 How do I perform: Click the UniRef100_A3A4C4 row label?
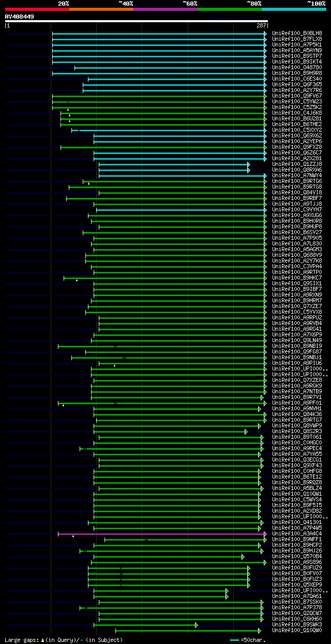[x=297, y=533]
